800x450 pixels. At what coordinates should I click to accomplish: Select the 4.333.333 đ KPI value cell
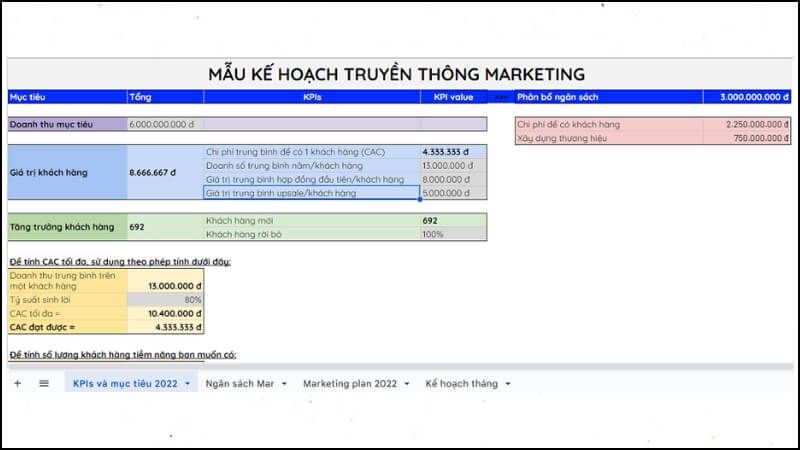click(x=454, y=152)
